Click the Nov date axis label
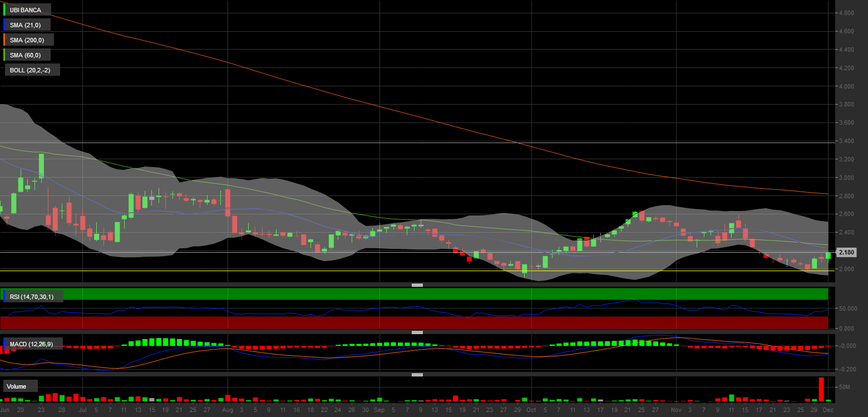The width and height of the screenshot is (868, 417). tap(676, 410)
